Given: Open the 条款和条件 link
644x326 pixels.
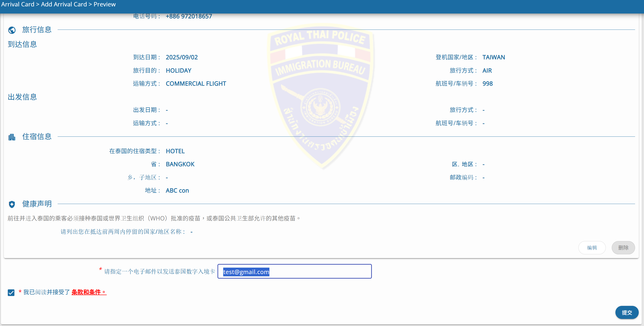Looking at the screenshot, I should [x=89, y=292].
